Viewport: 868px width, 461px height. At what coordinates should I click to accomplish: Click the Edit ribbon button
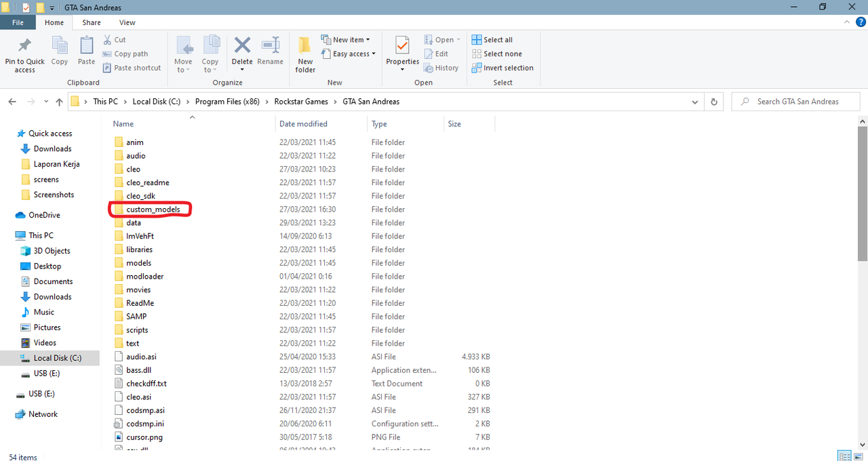(x=436, y=54)
